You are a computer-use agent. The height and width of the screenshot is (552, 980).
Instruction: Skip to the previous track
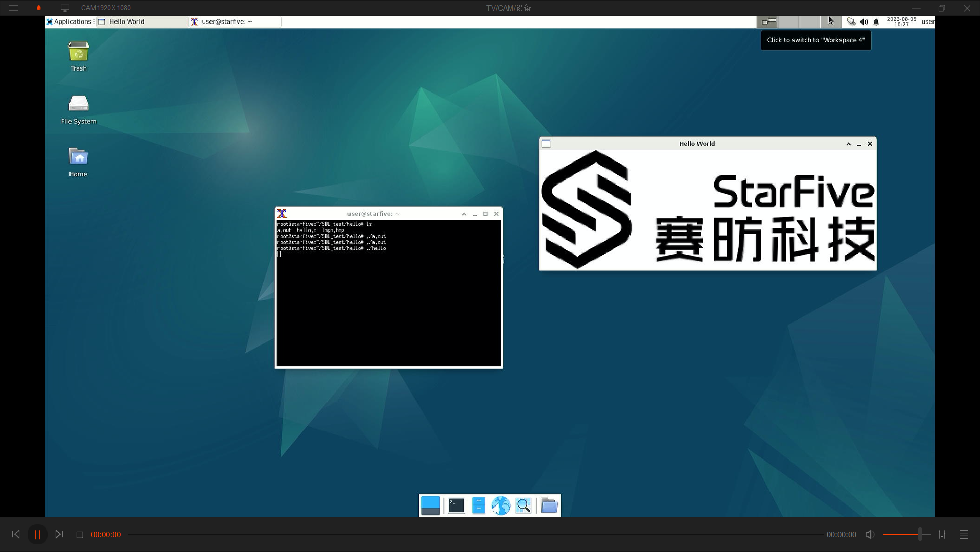click(16, 534)
